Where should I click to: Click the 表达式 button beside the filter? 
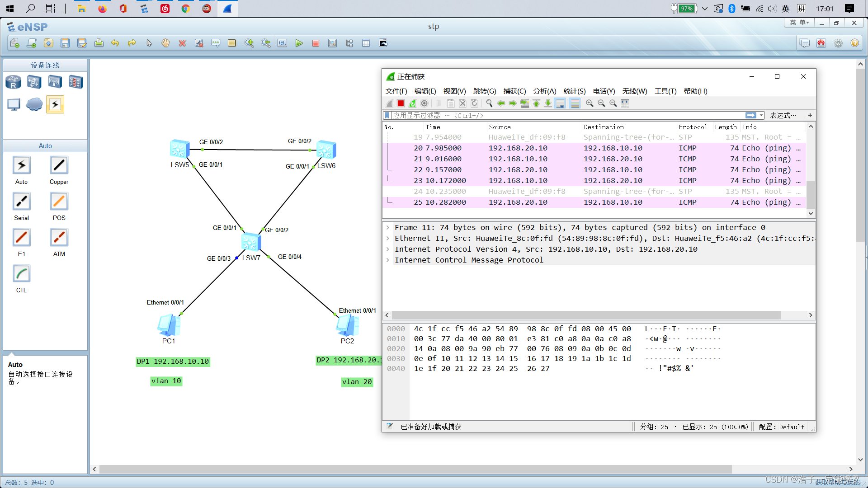[783, 115]
